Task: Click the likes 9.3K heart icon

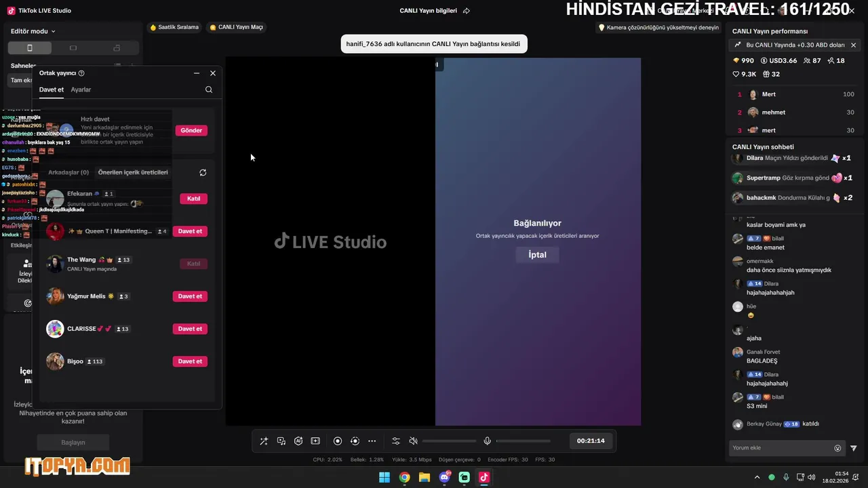Action: (x=745, y=74)
